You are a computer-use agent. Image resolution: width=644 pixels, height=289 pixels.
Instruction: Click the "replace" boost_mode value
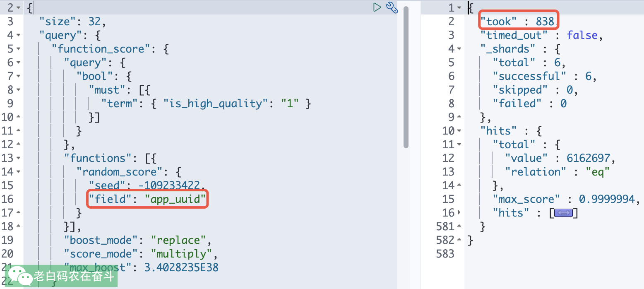(178, 240)
